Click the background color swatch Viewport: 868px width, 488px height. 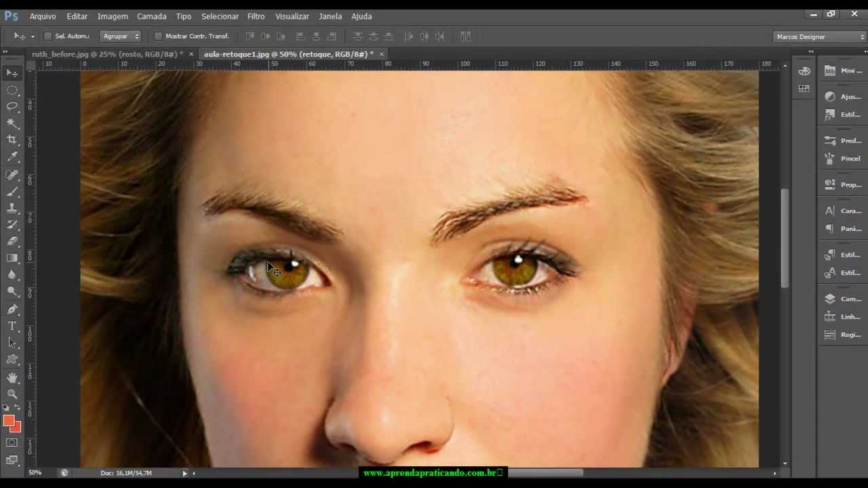click(17, 428)
